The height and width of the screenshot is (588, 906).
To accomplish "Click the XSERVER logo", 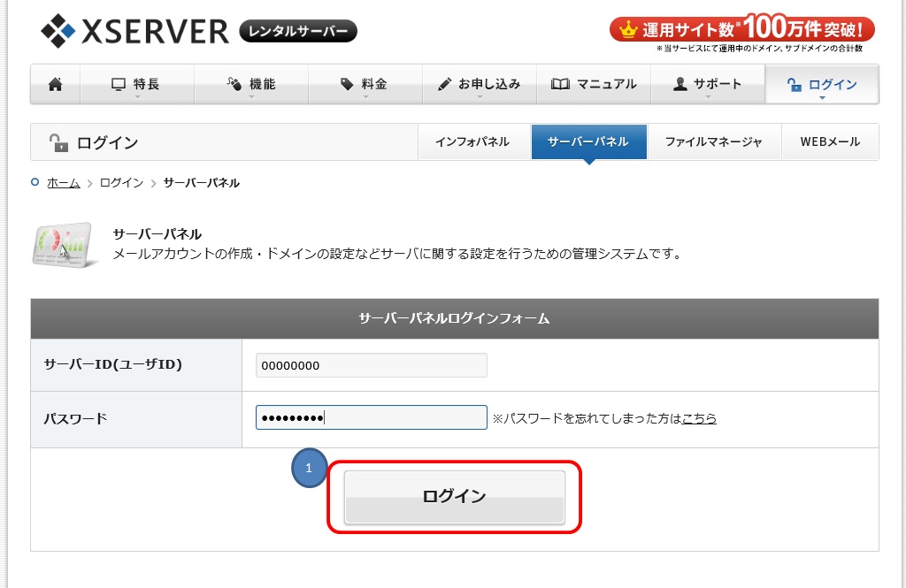I will [135, 31].
